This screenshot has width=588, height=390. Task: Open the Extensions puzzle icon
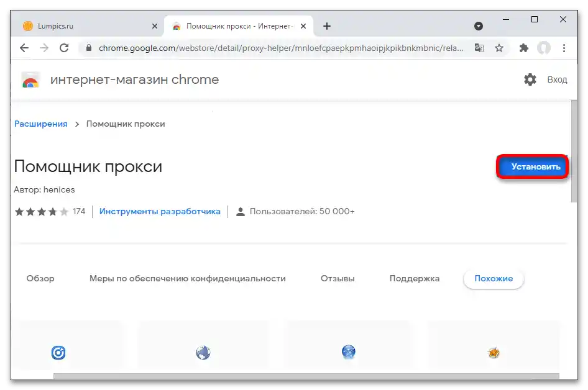coord(523,48)
